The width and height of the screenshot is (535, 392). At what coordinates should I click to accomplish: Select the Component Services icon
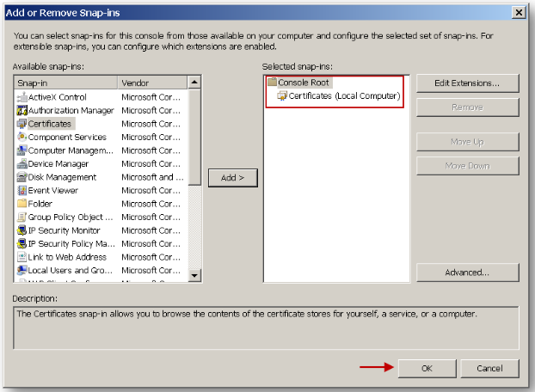22,137
